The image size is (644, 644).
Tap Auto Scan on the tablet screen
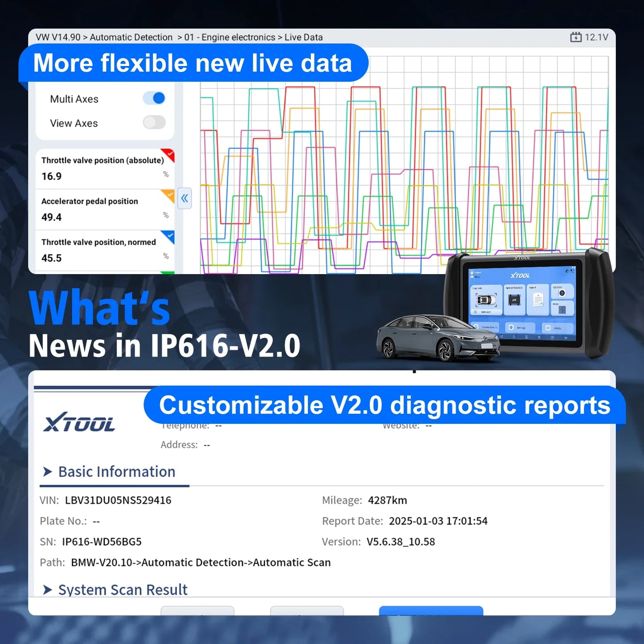(x=486, y=312)
